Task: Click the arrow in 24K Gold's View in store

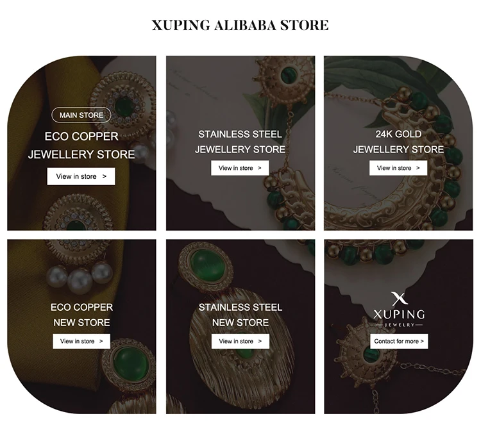Action: (418, 168)
